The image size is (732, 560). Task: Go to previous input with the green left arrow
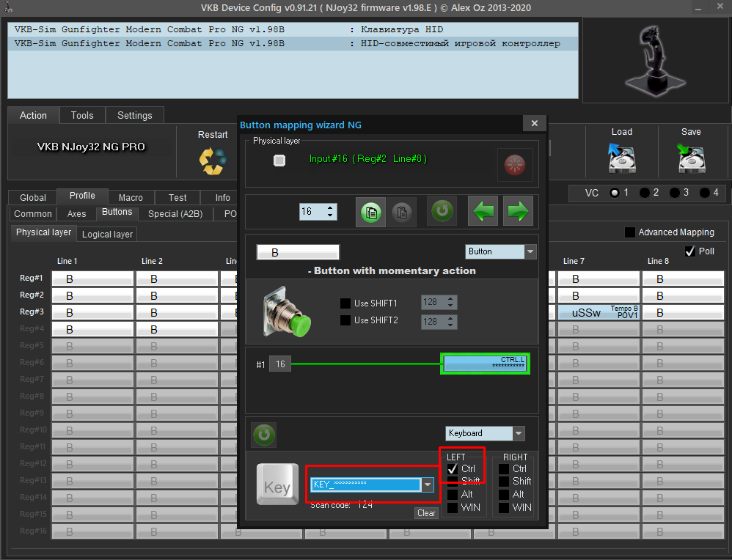(483, 211)
